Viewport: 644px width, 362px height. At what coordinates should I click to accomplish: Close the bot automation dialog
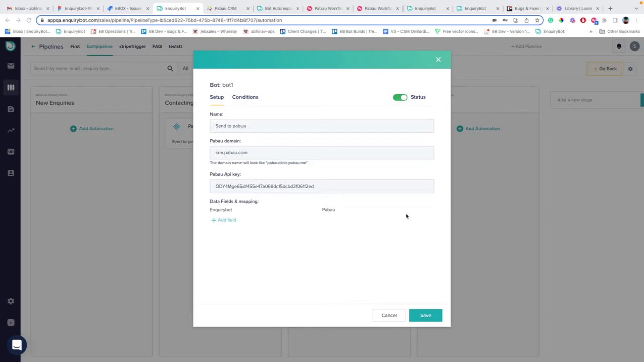click(438, 60)
